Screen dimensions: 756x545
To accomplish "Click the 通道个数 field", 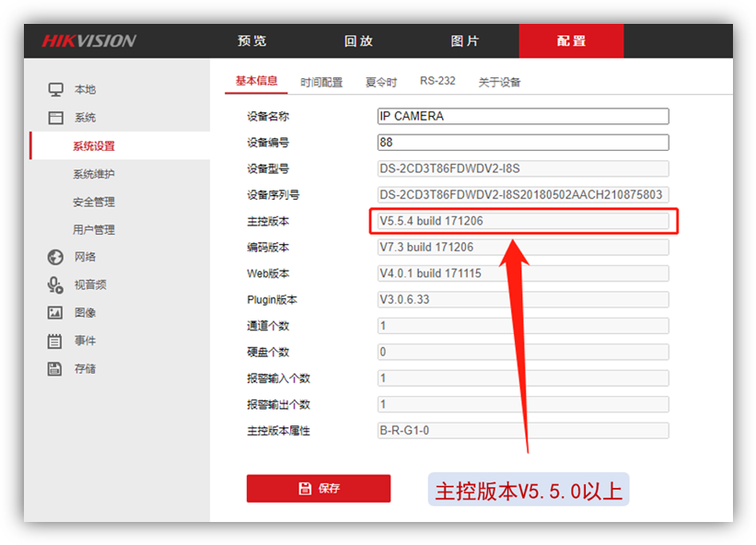I will click(x=523, y=326).
